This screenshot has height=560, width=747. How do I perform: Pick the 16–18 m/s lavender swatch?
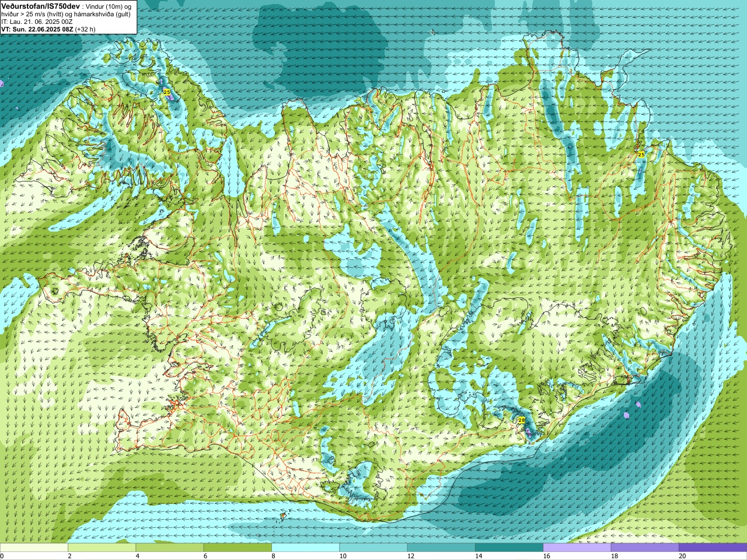click(577, 548)
